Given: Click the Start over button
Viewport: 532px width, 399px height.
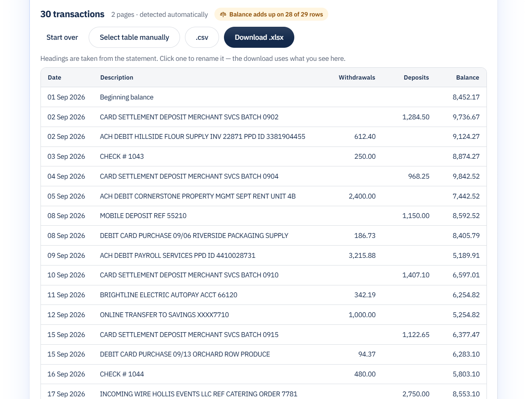Looking at the screenshot, I should pyautogui.click(x=62, y=37).
